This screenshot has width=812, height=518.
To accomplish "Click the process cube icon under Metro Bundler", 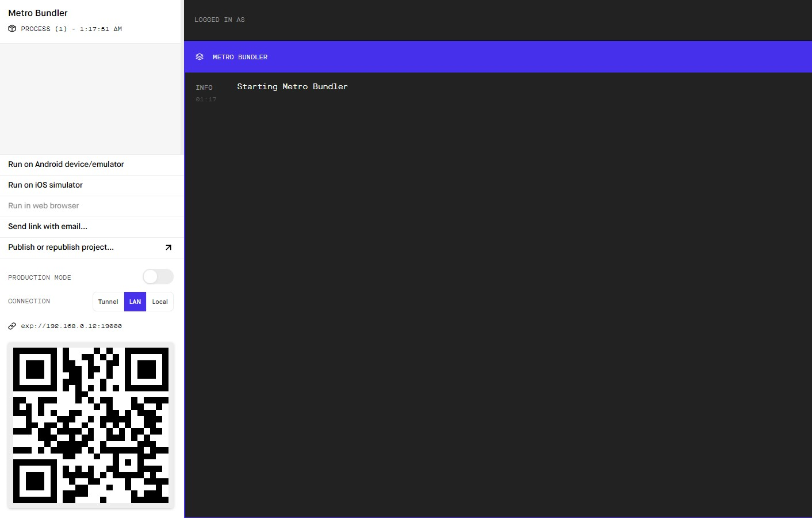I will 12,29.
